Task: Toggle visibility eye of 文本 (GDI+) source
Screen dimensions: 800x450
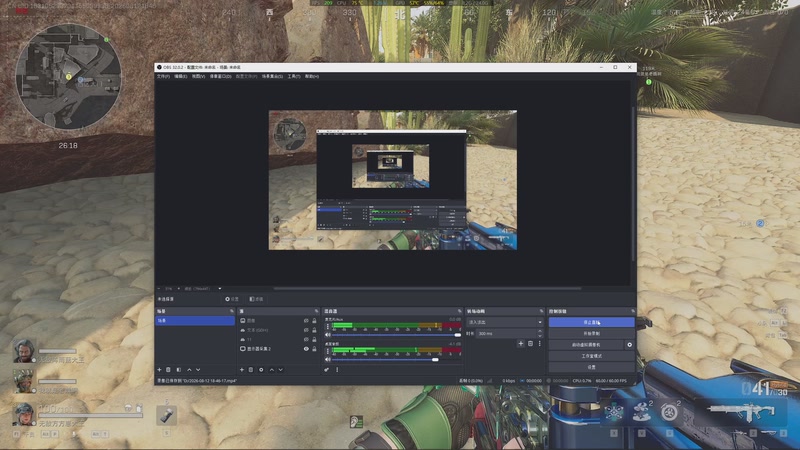Action: click(306, 330)
